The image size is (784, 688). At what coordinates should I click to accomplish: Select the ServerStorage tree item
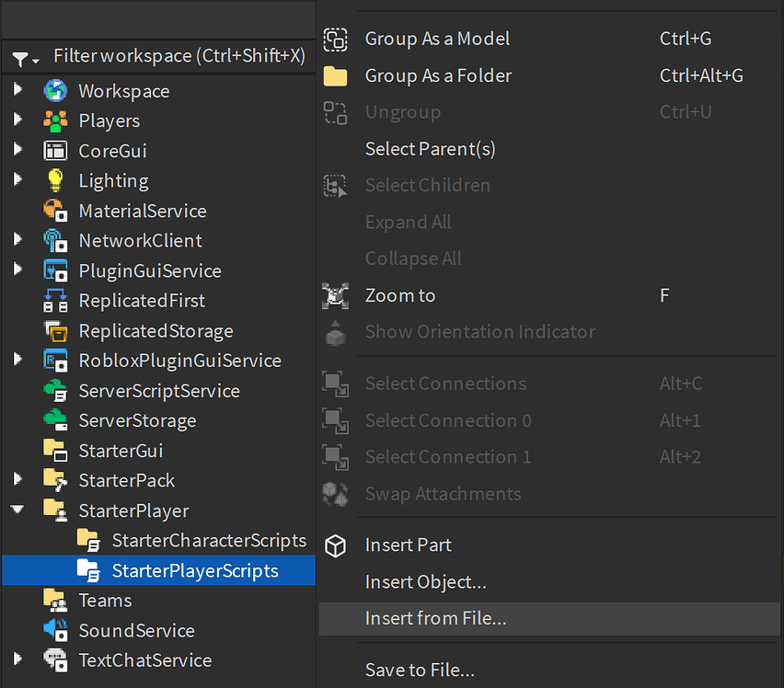[137, 420]
